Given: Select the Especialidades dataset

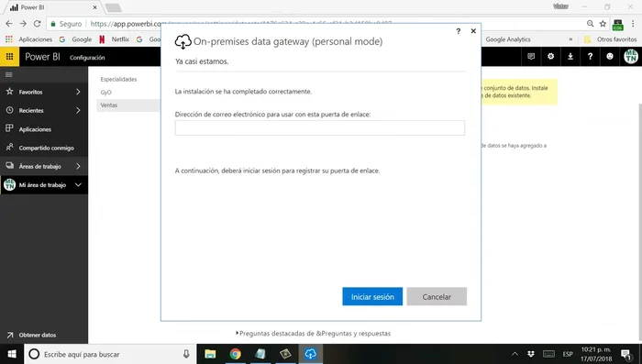Looking at the screenshot, I should pos(118,79).
